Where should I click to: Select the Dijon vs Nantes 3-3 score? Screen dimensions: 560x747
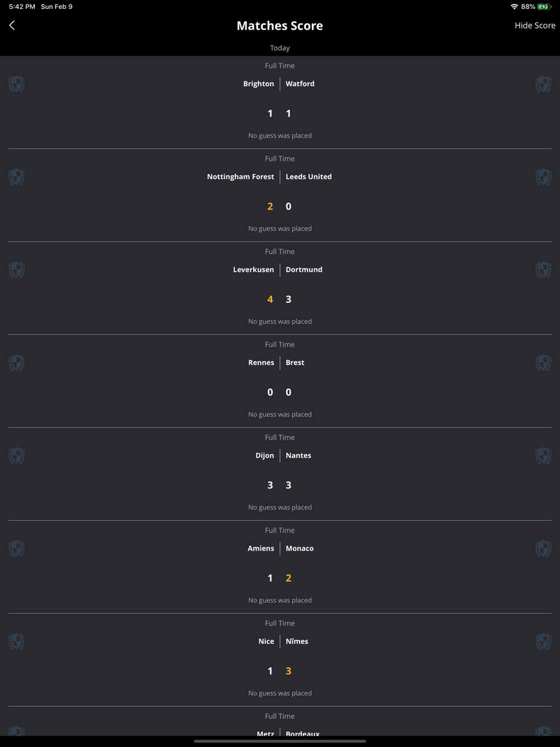[x=279, y=485]
